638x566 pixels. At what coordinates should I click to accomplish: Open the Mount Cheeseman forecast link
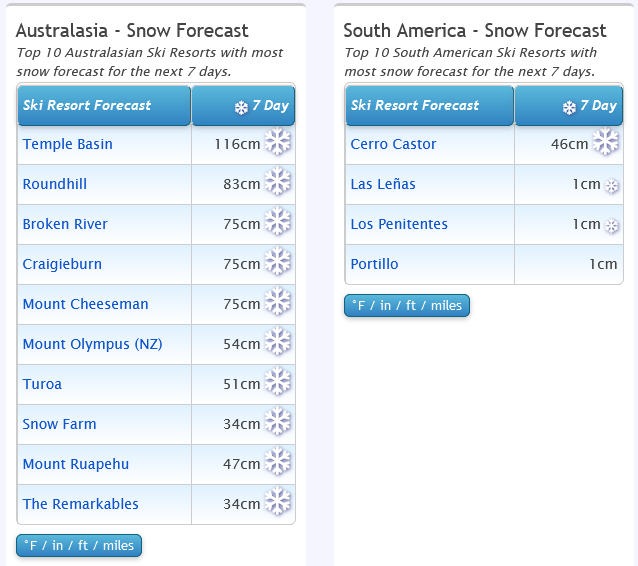85,304
